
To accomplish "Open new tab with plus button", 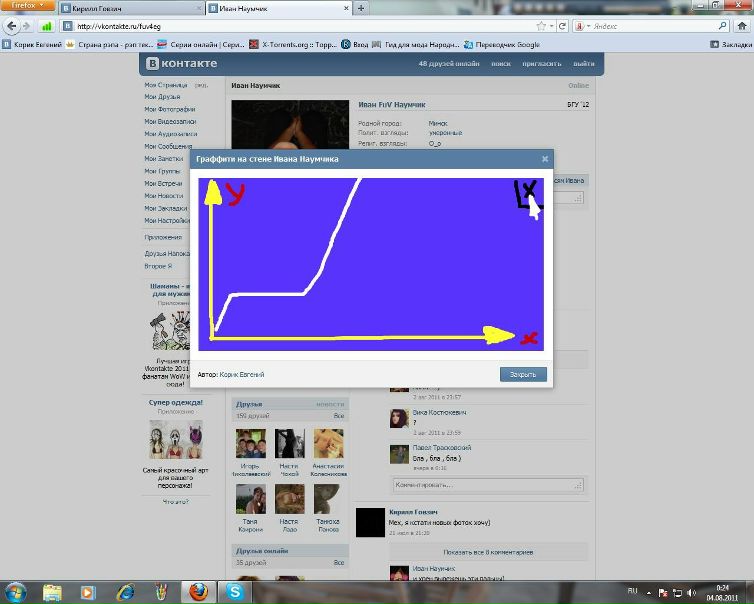I will pos(360,8).
